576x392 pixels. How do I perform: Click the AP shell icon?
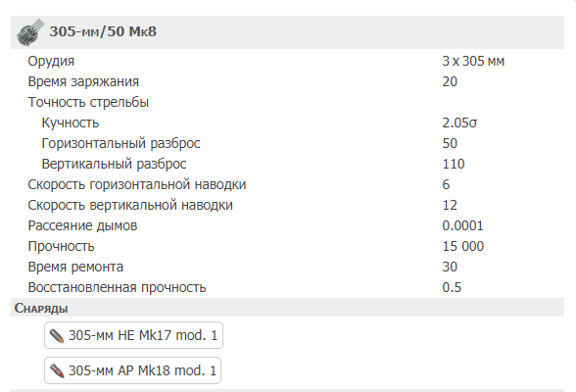57,370
